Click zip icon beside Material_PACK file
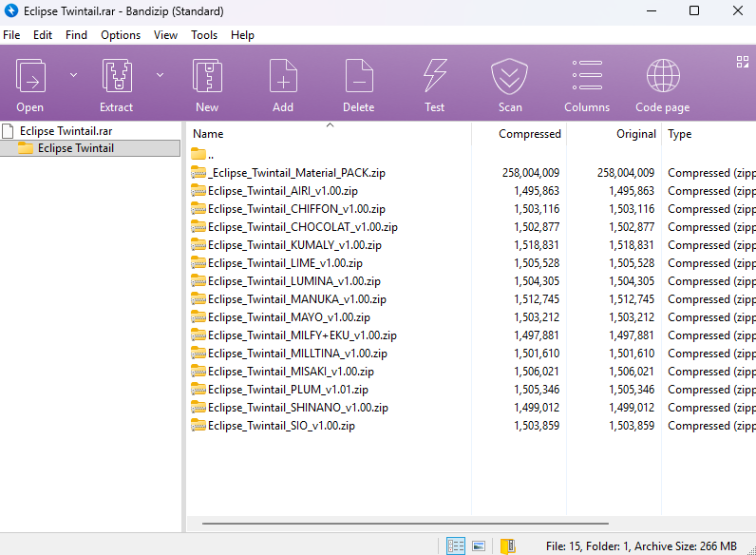This screenshot has height=555, width=756. [198, 172]
